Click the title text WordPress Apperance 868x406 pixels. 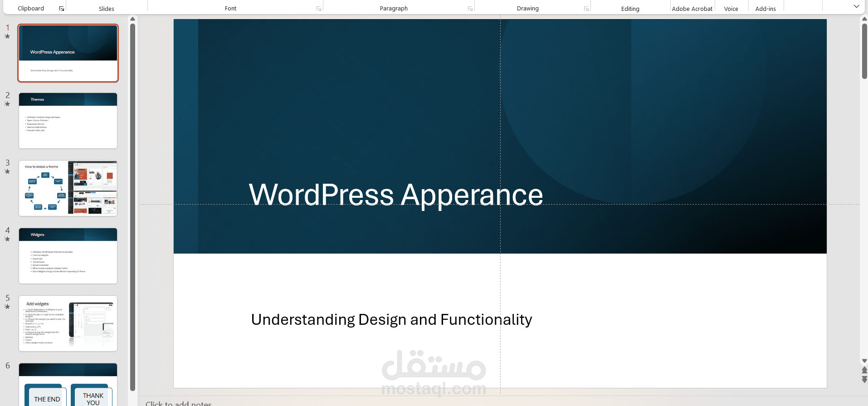396,195
